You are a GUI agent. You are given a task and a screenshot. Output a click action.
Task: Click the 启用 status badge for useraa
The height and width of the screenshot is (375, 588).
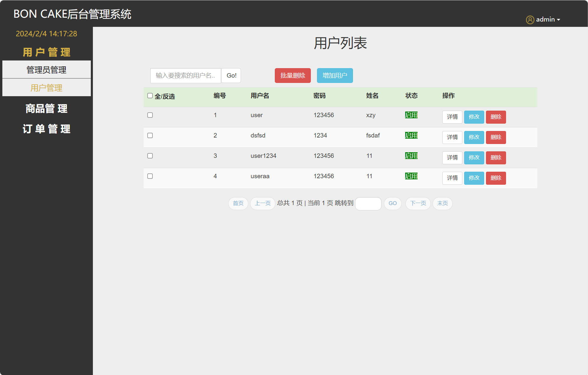coord(411,176)
